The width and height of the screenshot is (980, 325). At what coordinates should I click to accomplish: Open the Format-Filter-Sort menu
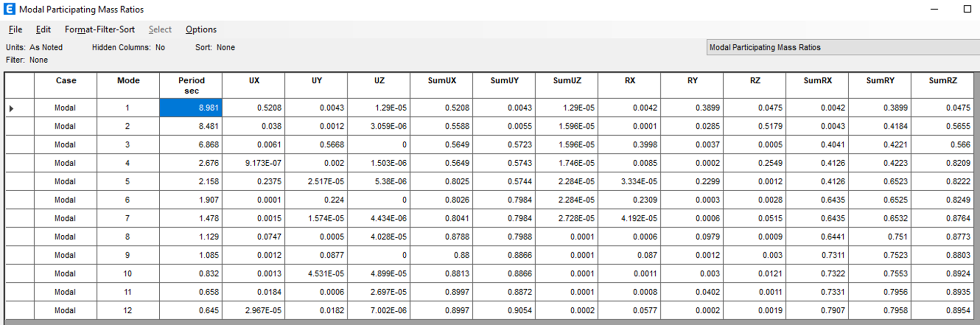[99, 29]
